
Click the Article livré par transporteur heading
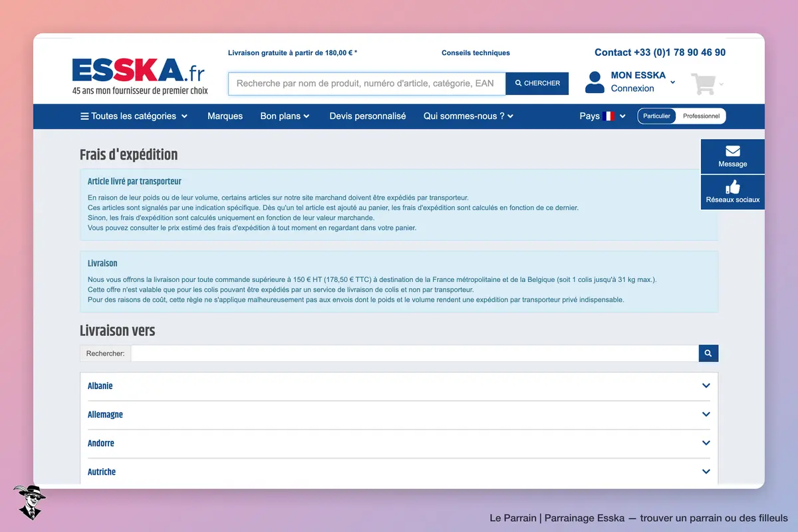134,181
